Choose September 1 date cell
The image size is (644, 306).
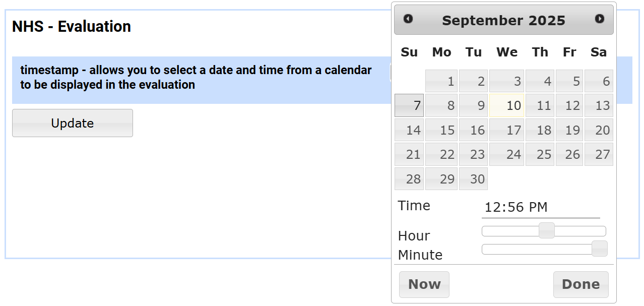tap(441, 81)
